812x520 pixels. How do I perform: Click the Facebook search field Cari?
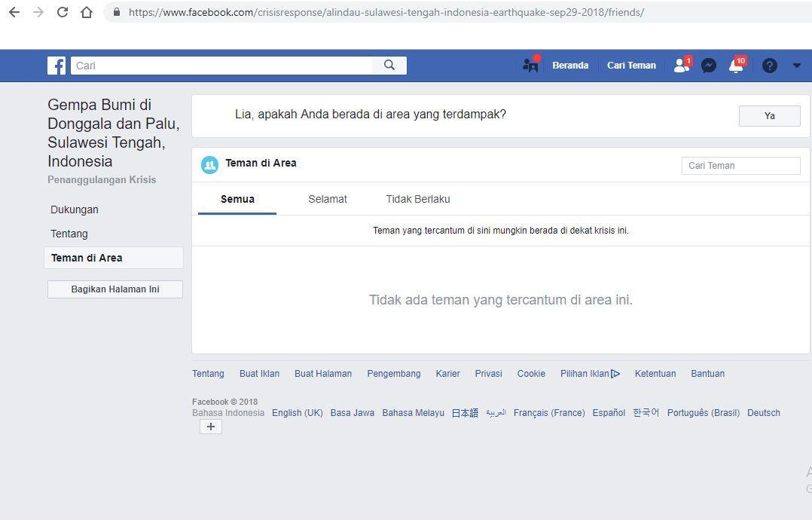(x=221, y=66)
